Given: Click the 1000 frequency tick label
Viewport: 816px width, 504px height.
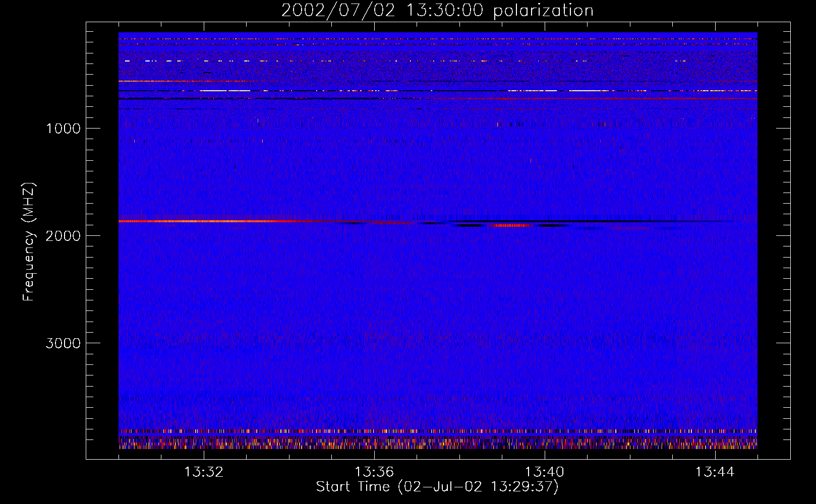Looking at the screenshot, I should tap(63, 129).
